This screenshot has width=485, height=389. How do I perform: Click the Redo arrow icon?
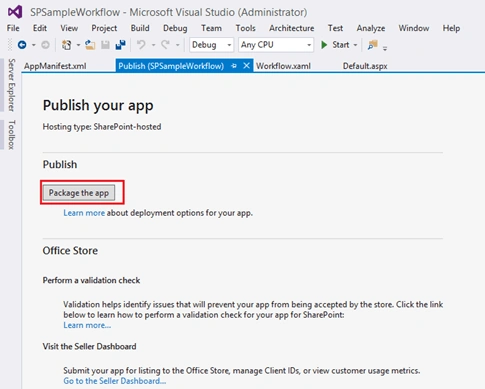coord(165,45)
